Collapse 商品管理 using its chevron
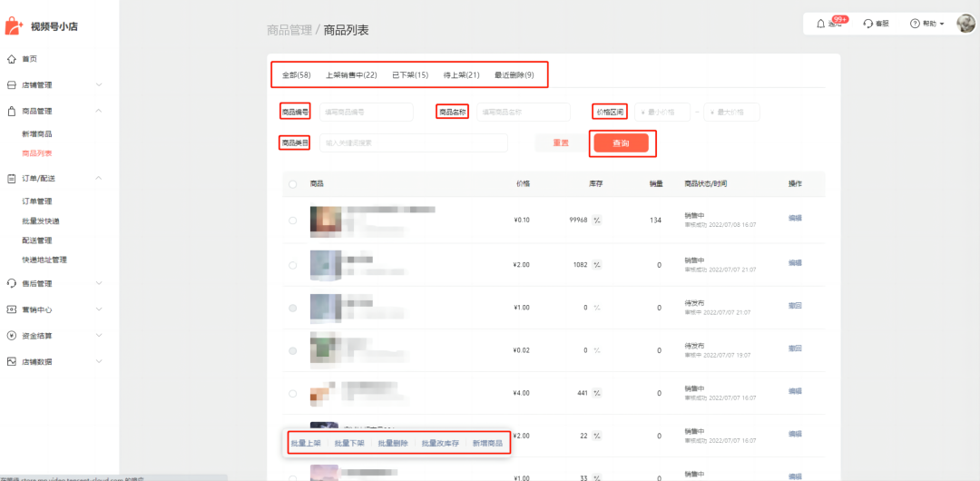The width and height of the screenshot is (980, 481). 99,112
